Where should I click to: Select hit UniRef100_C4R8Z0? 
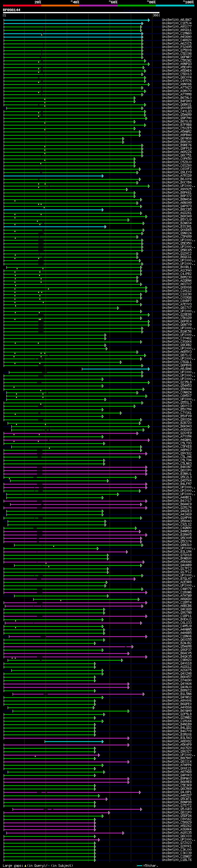[x=177, y=40]
